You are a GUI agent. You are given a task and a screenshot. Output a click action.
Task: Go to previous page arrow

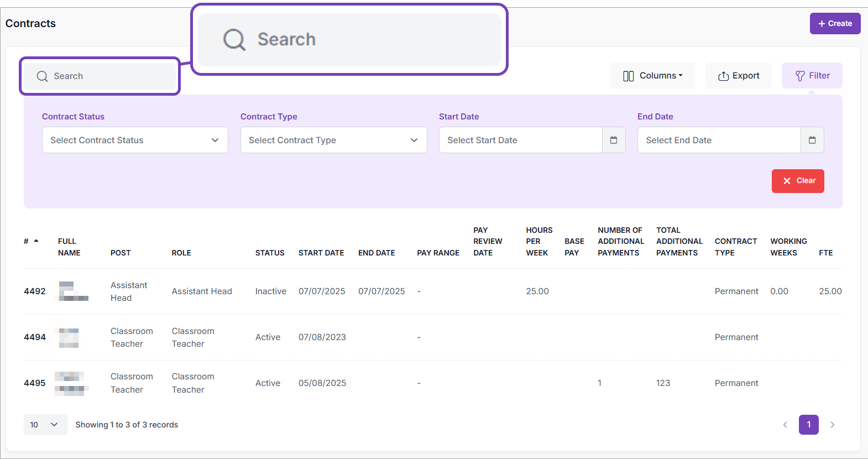click(785, 425)
